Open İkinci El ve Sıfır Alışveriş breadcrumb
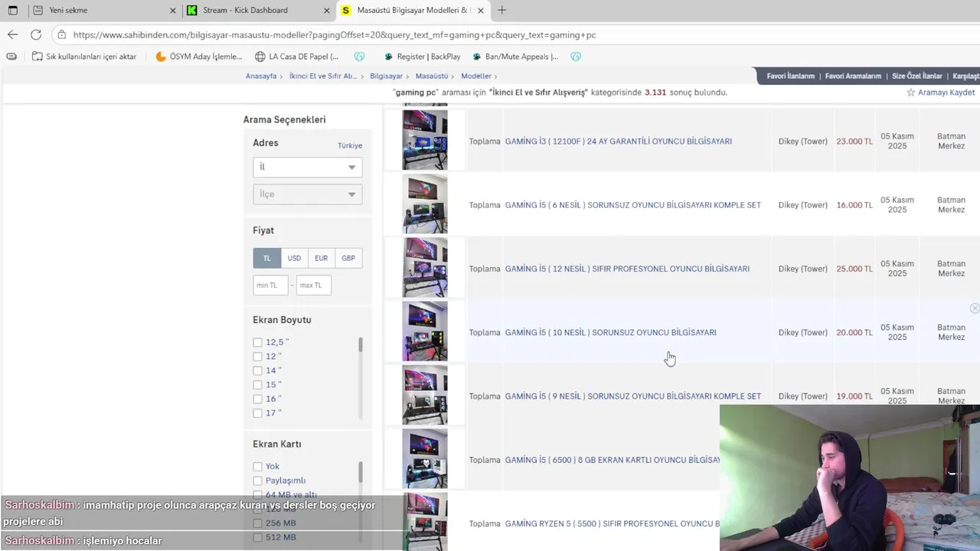The height and width of the screenshot is (551, 980). pyautogui.click(x=323, y=77)
